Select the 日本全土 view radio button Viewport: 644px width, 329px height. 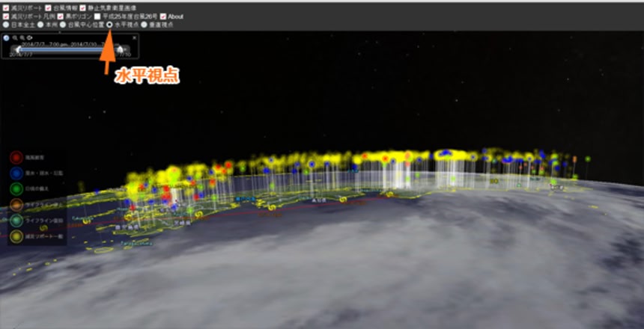(4, 25)
